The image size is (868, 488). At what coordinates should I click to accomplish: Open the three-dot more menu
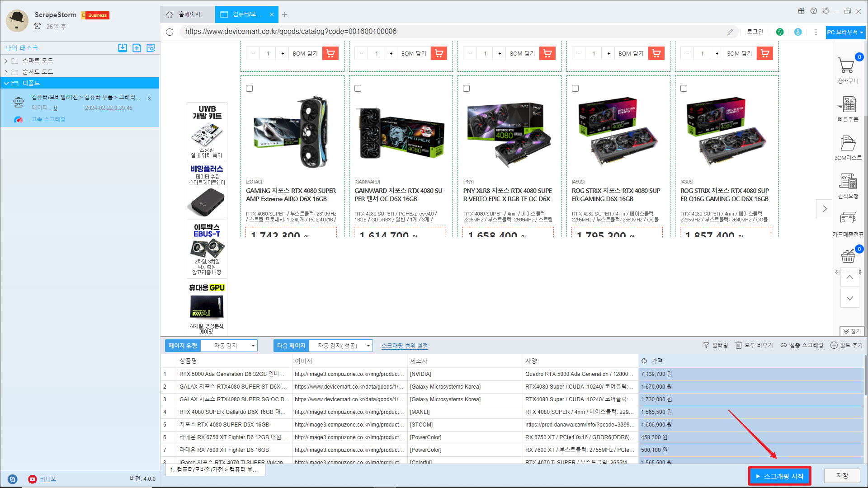click(x=816, y=32)
